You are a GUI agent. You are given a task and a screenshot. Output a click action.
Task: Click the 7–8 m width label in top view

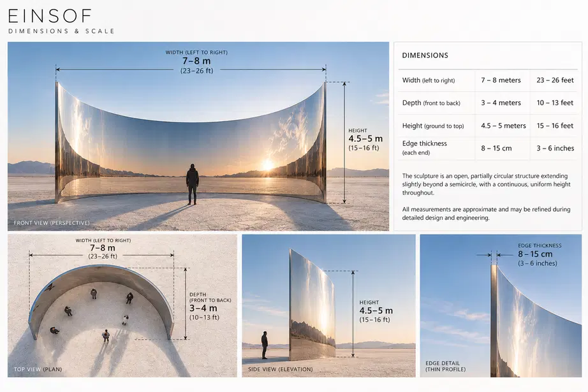pyautogui.click(x=103, y=248)
